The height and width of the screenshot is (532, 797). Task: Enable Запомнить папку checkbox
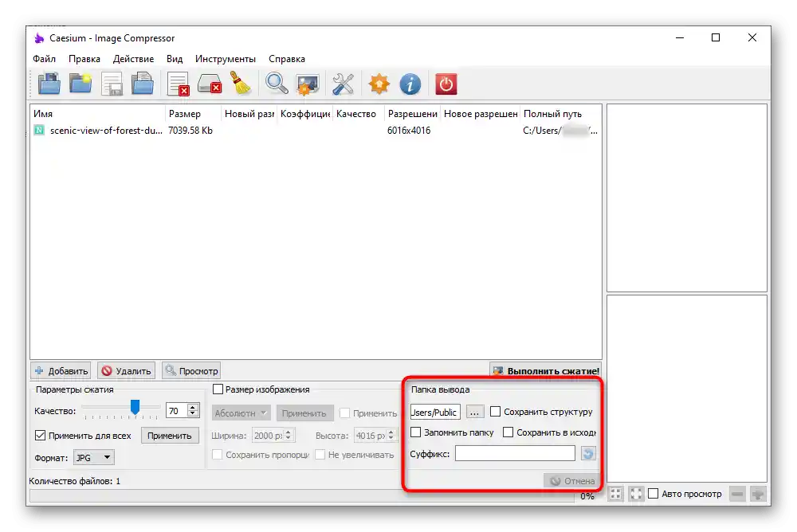[416, 432]
